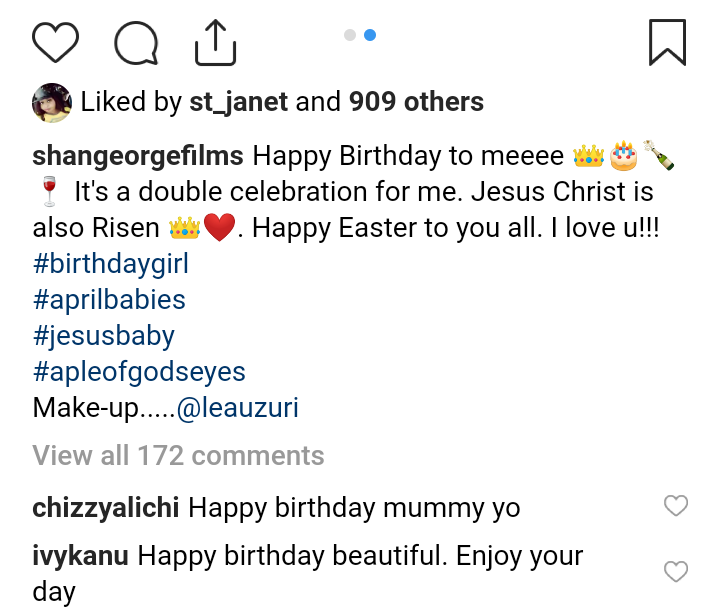Screen dimensions: 720x609
Task: Tap the #birthdaygirl hashtag
Action: [111, 265]
